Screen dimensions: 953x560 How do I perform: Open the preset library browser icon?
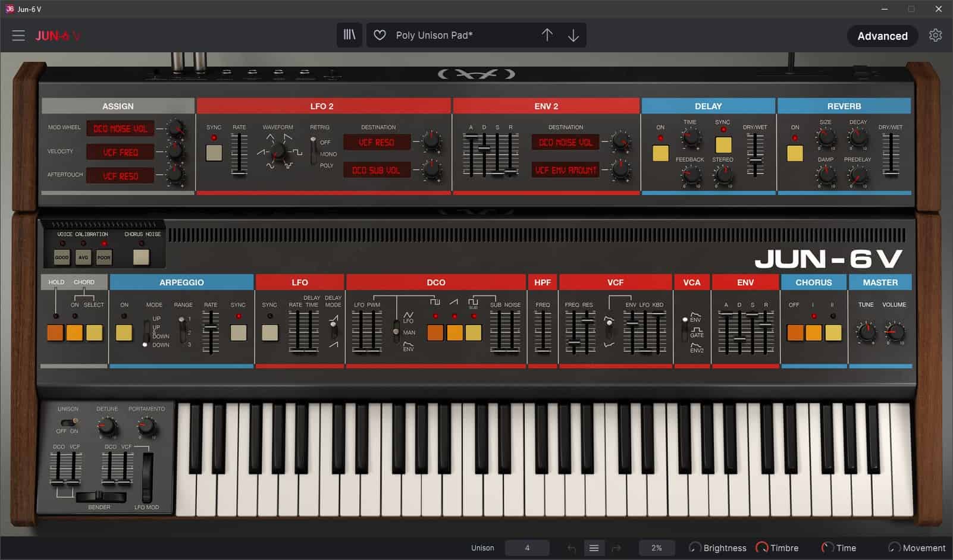tap(349, 35)
